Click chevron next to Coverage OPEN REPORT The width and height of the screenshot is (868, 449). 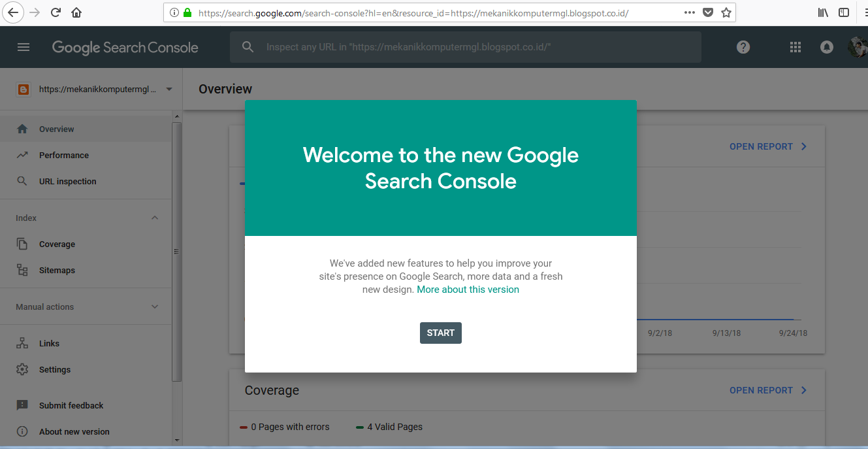click(x=804, y=390)
